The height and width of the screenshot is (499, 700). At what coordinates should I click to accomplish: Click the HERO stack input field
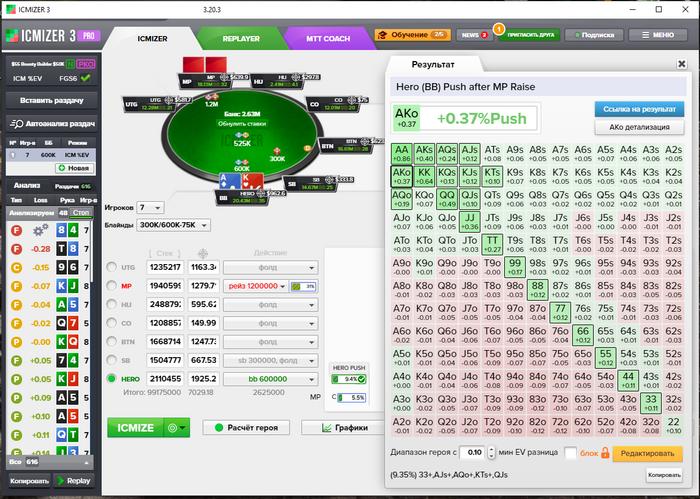tap(165, 379)
